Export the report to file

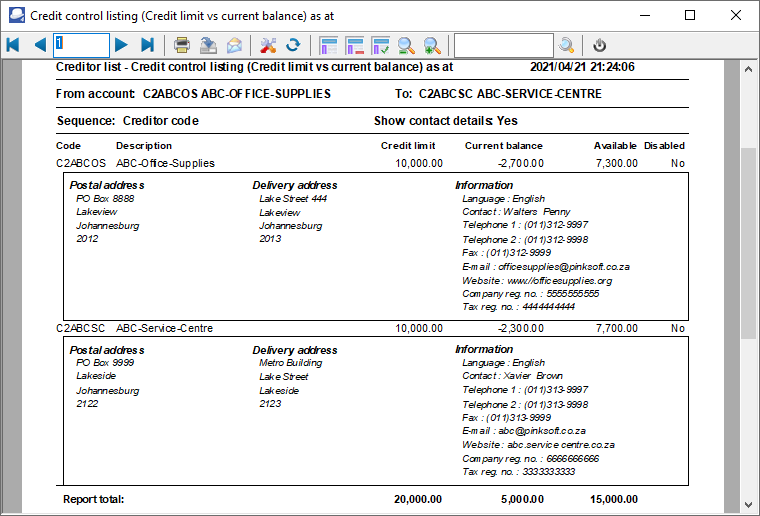pos(208,45)
